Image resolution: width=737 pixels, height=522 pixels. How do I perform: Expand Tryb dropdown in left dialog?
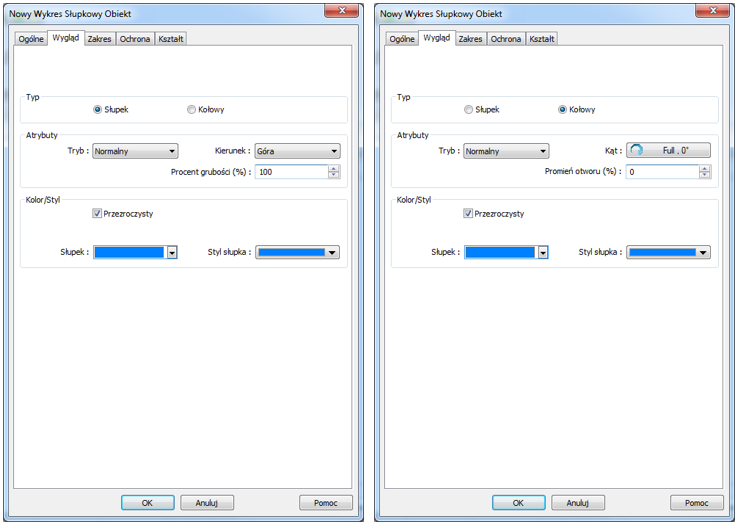(x=135, y=151)
